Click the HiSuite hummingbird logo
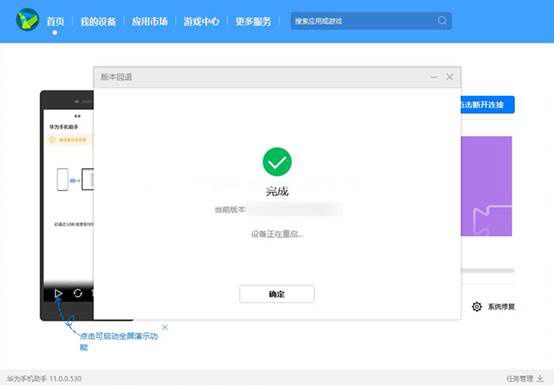 pos(28,19)
